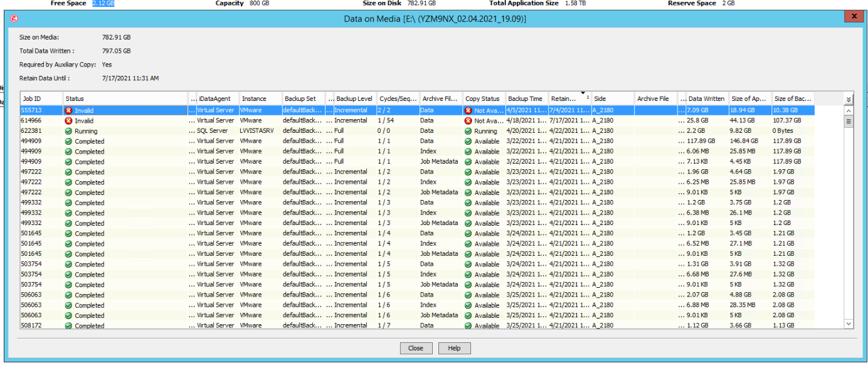Click the highlighted 2.12 GB Free Space value
This screenshot has width=868, height=368.
tap(103, 3)
